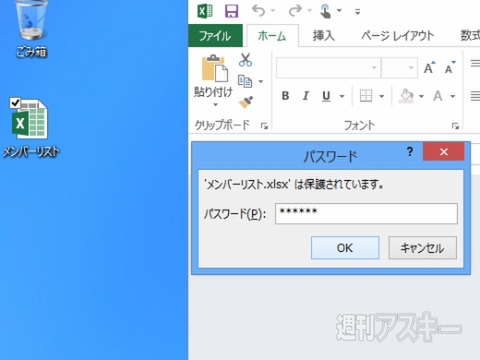Increase font size with the large A

(429, 68)
